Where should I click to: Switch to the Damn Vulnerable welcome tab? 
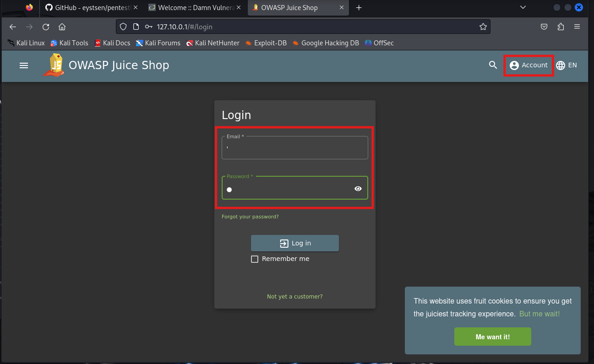[194, 8]
